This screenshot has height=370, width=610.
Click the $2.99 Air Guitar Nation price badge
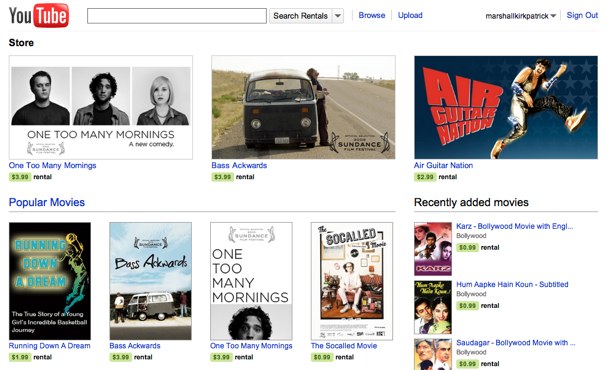pos(425,177)
